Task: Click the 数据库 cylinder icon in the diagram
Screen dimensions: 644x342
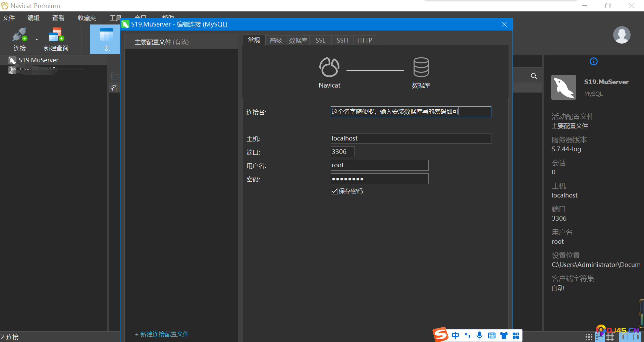Action: [421, 67]
